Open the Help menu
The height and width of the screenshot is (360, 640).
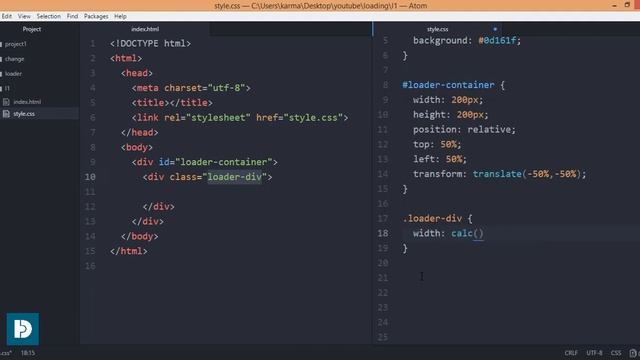(120, 16)
